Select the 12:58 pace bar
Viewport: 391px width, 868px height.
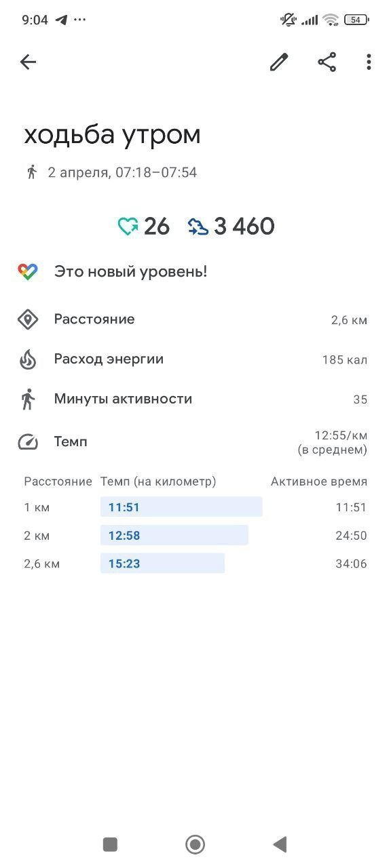pos(174,536)
